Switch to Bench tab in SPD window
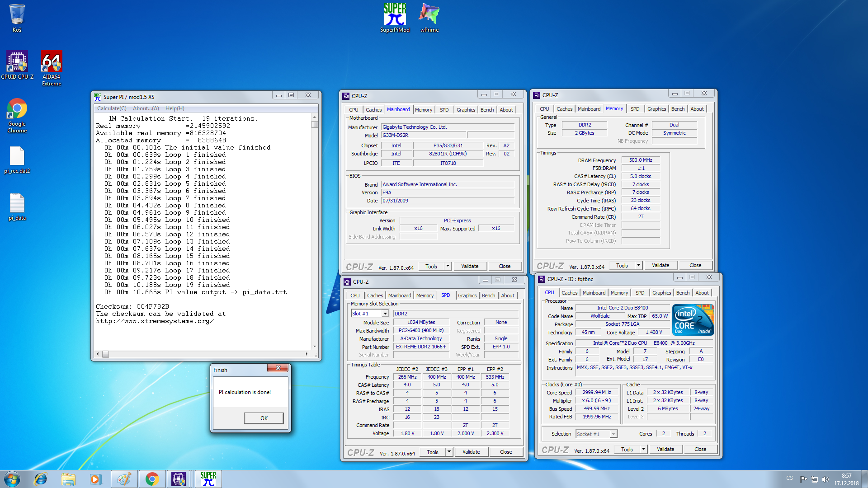 pos(488,296)
